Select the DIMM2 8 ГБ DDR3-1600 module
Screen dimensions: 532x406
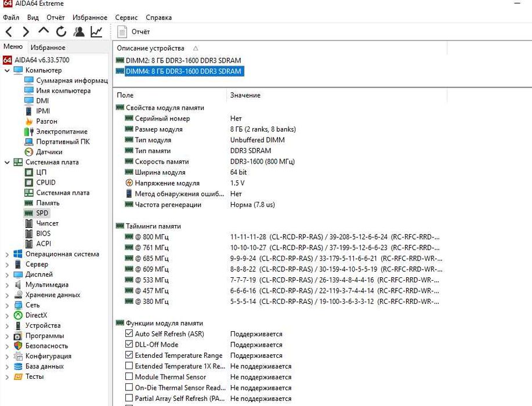(x=179, y=60)
